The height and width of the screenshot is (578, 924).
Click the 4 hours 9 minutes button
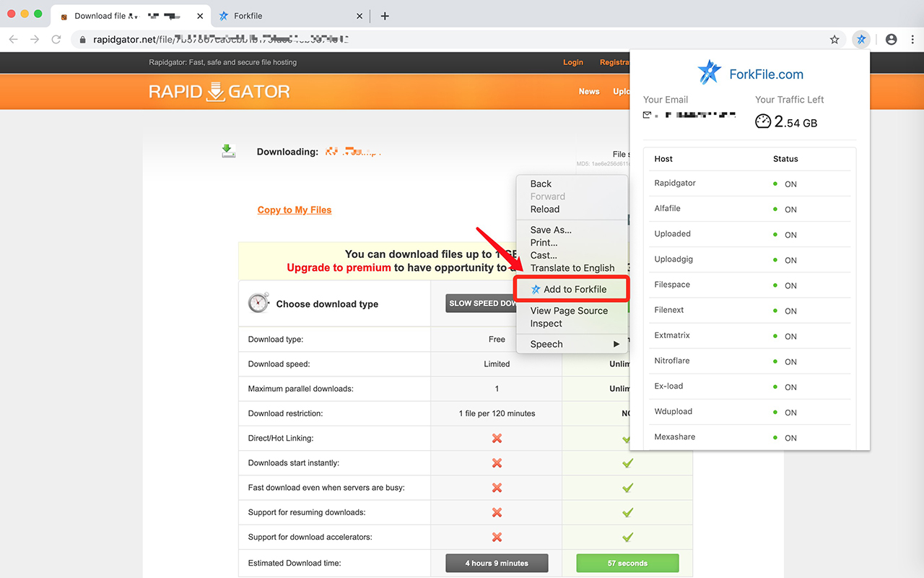[x=497, y=563]
